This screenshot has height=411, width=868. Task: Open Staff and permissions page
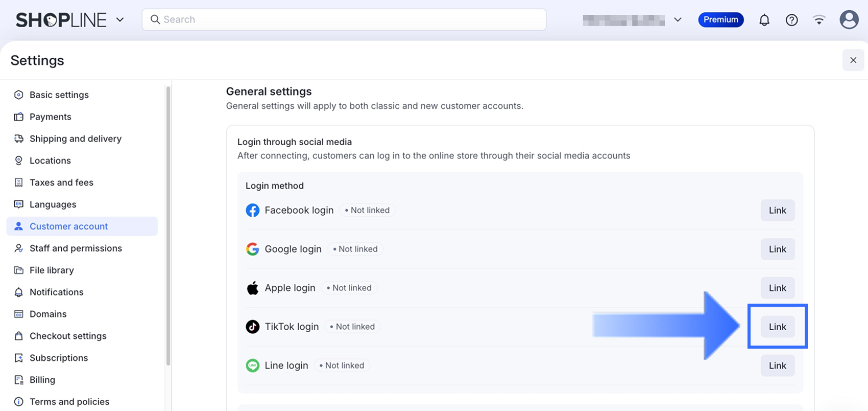pyautogui.click(x=76, y=248)
